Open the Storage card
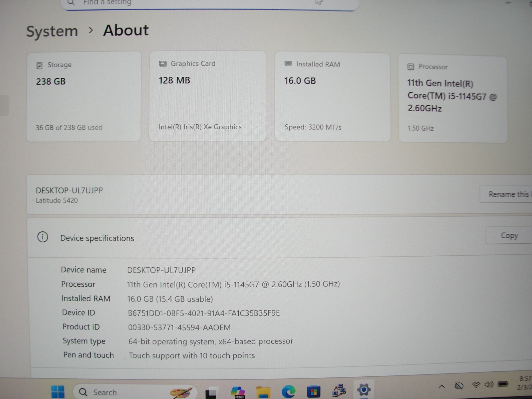The width and height of the screenshot is (532, 399). click(84, 96)
